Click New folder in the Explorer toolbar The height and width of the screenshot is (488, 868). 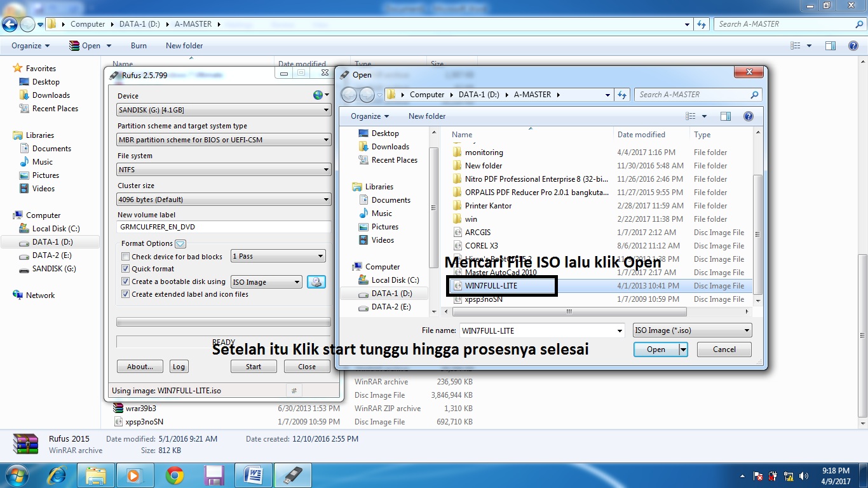[184, 46]
